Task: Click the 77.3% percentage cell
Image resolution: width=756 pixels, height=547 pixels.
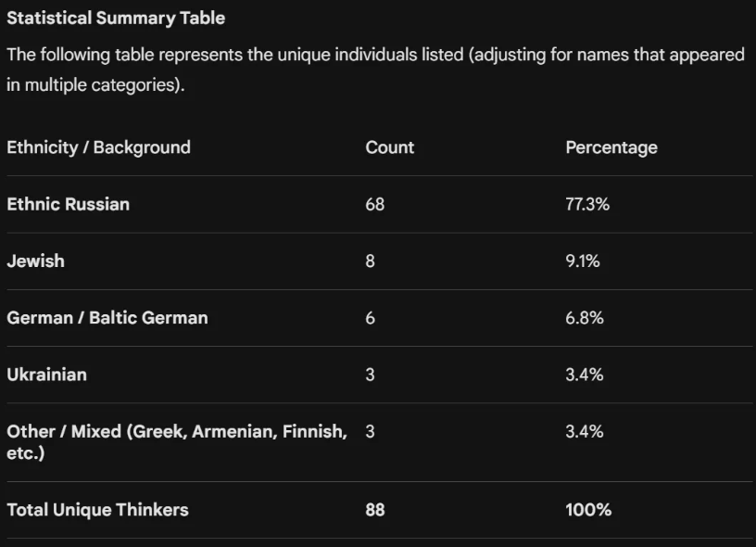Action: tap(587, 204)
